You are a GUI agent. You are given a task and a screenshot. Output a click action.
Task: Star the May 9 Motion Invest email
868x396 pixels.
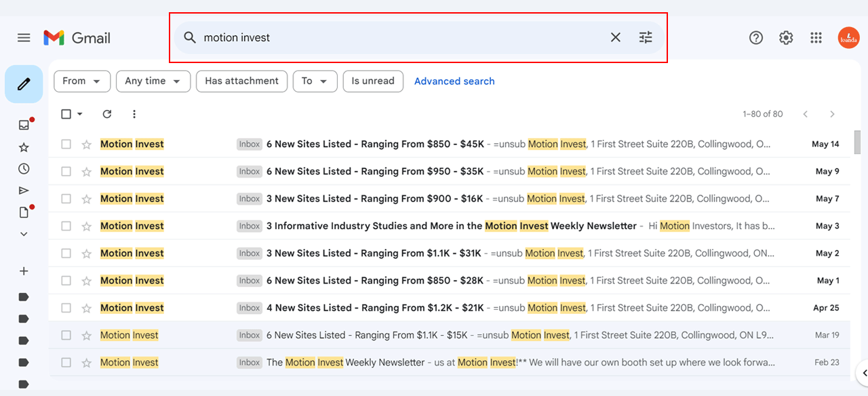pyautogui.click(x=85, y=171)
